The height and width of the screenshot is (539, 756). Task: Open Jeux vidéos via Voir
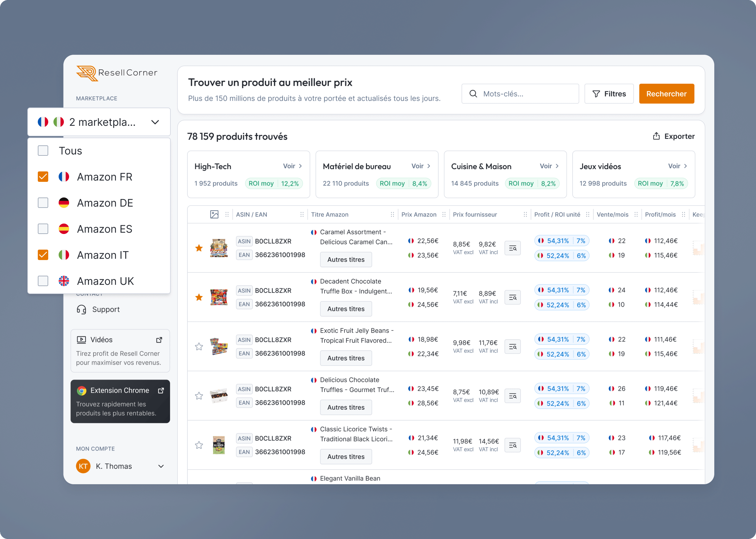(678, 166)
